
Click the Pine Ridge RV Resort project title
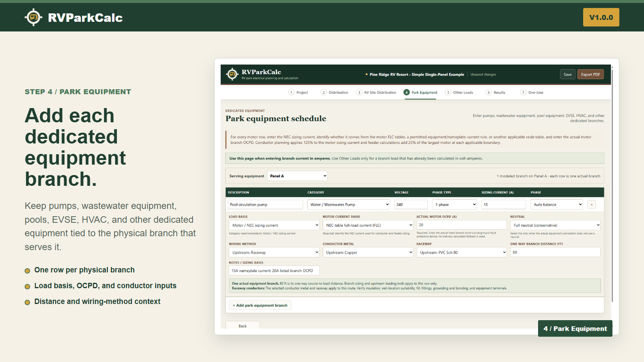click(417, 74)
